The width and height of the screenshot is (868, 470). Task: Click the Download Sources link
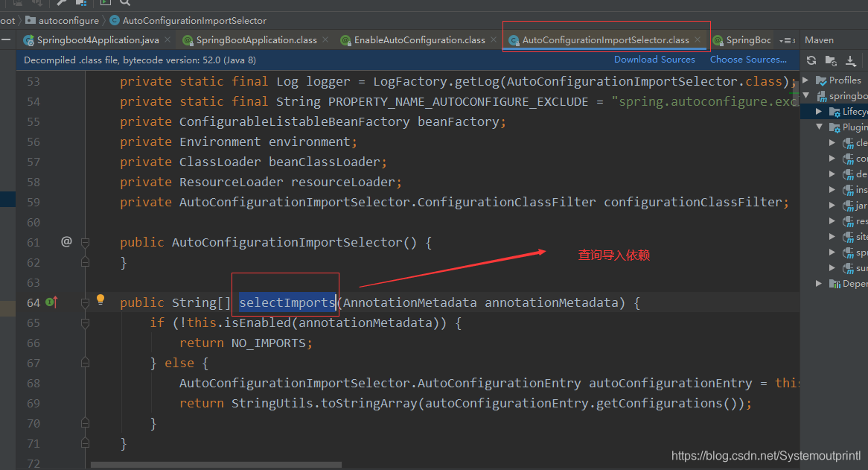pyautogui.click(x=654, y=60)
